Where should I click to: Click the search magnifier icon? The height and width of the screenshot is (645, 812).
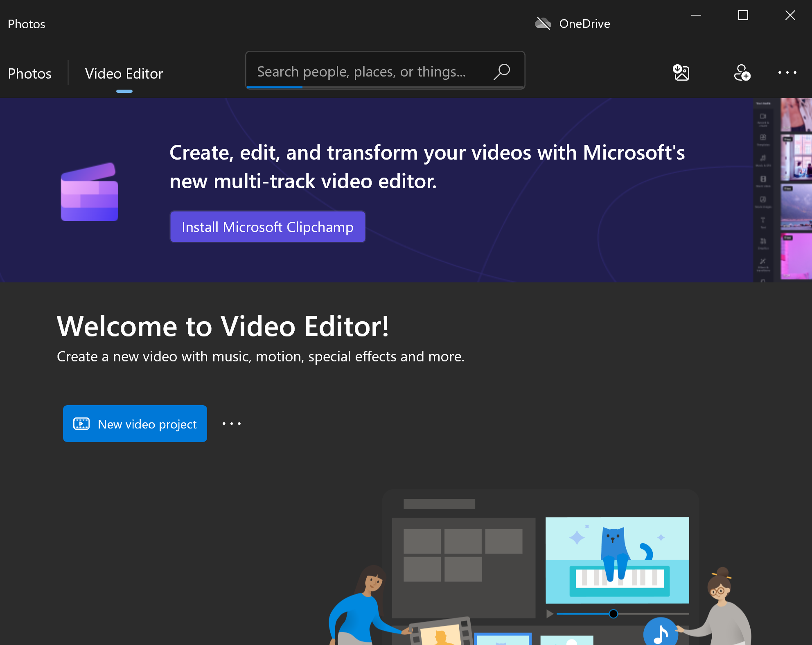(x=503, y=71)
